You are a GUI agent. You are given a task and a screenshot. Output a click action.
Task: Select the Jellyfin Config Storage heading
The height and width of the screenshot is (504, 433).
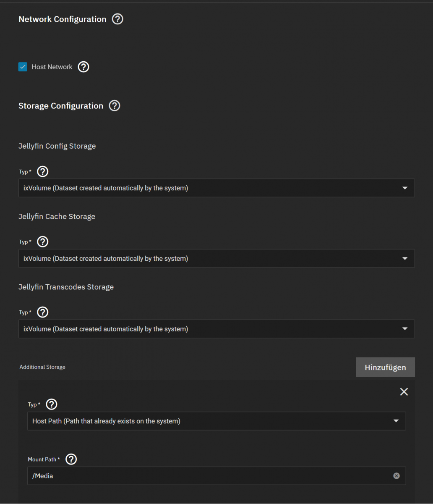(x=57, y=146)
